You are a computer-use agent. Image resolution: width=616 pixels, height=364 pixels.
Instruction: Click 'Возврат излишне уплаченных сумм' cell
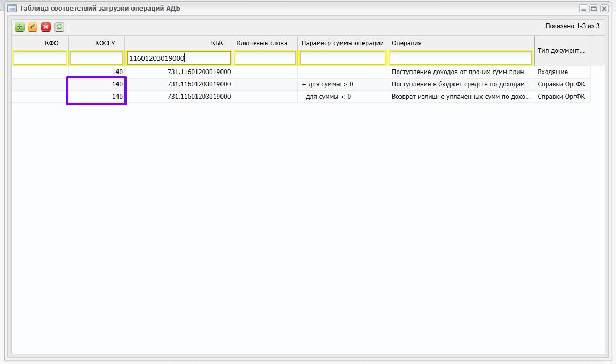461,97
